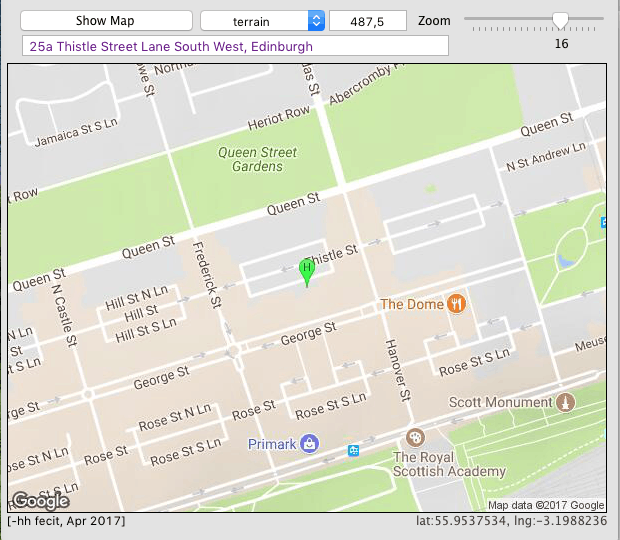Click the Map data ©2017 Google attribution

tap(546, 505)
